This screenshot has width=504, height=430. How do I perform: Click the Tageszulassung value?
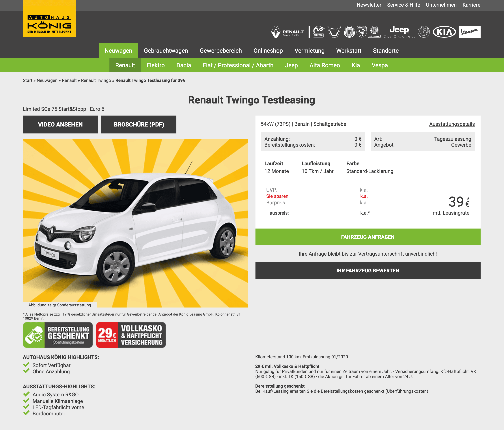click(452, 139)
